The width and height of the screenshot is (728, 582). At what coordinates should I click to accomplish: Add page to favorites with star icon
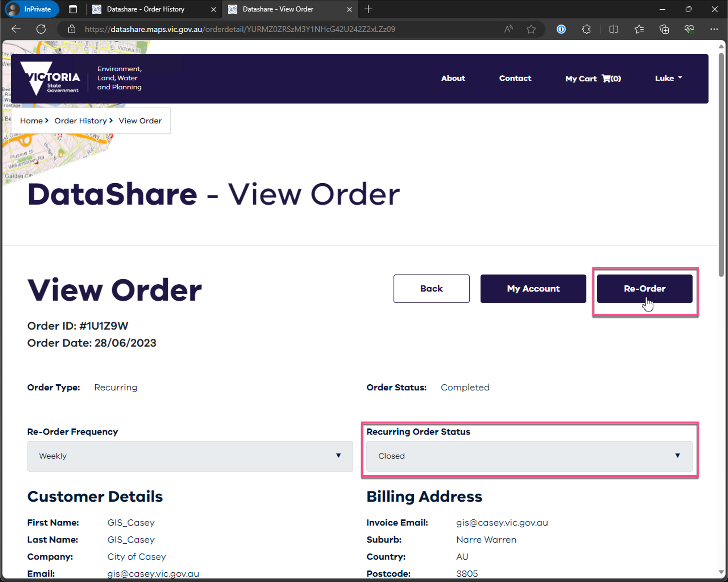[531, 29]
